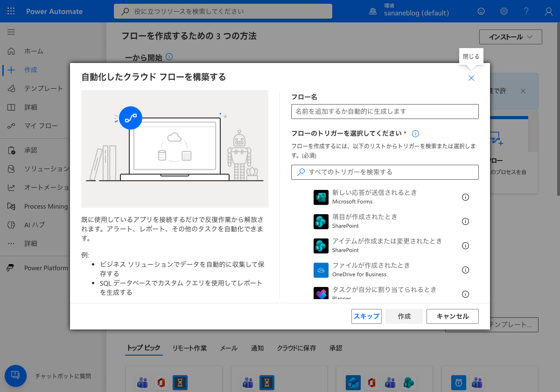Click the feedback smiley icon

(481, 11)
